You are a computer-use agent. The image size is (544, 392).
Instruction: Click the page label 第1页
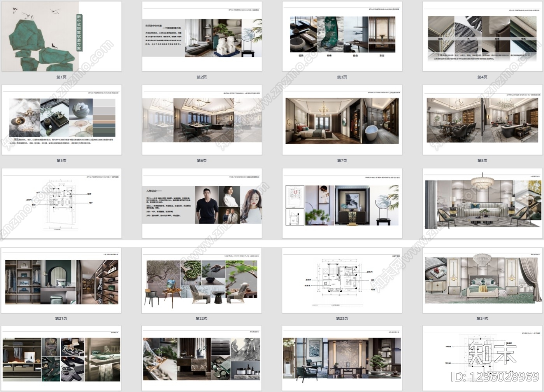61,77
